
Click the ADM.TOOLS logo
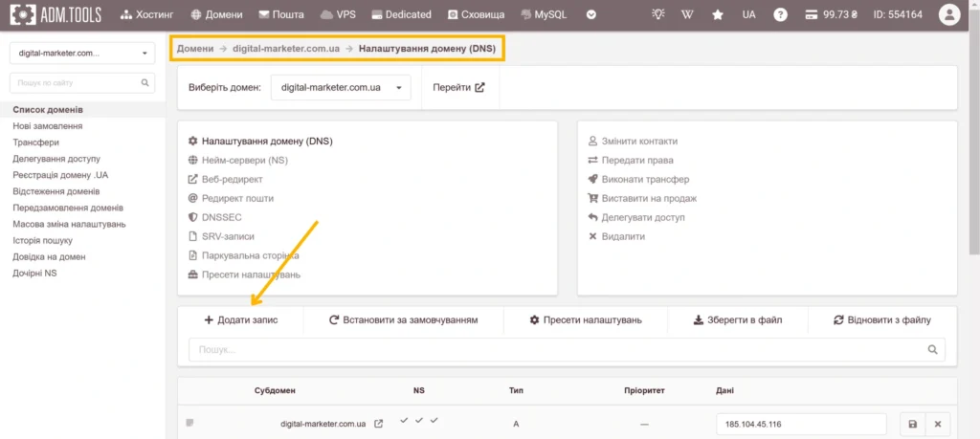tap(56, 14)
